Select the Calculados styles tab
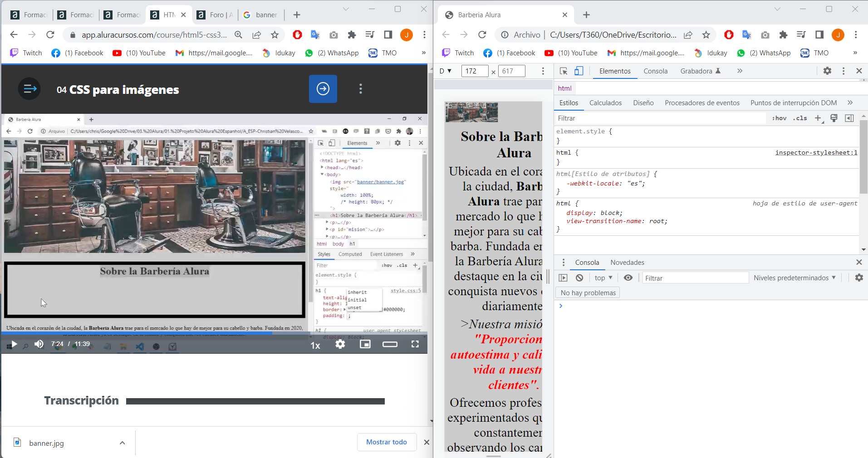868x458 pixels. click(605, 103)
